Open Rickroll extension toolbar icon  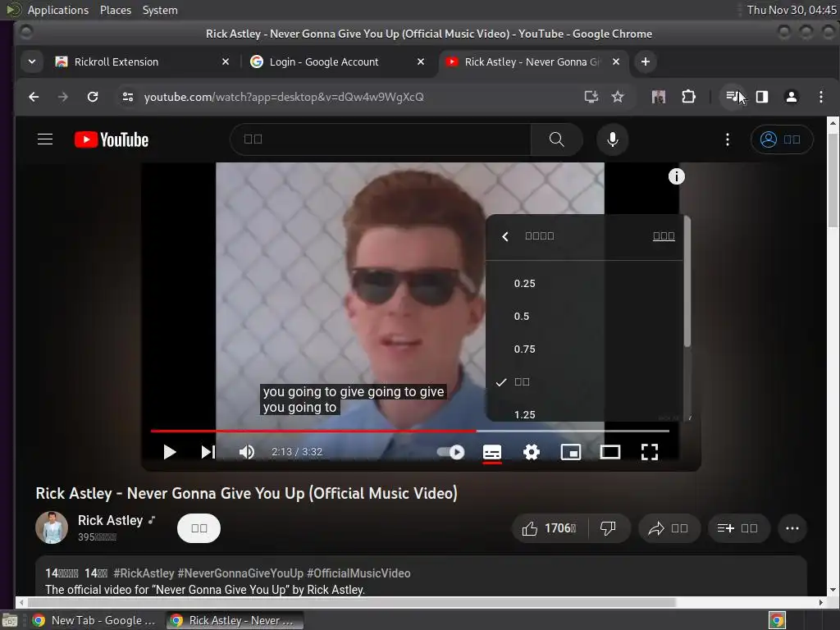point(659,97)
